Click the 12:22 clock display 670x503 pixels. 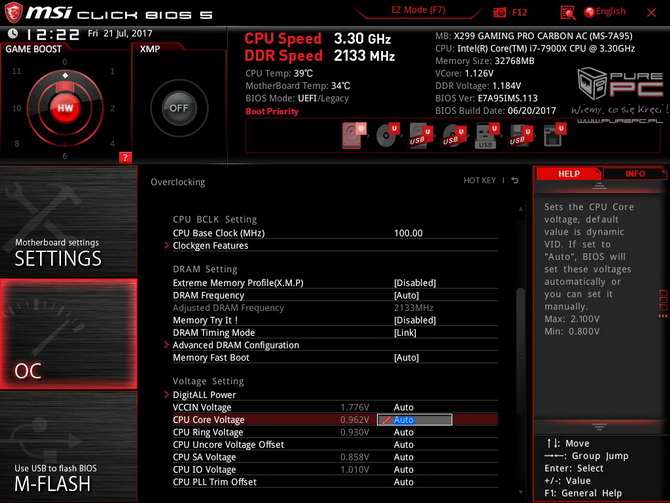[52, 34]
